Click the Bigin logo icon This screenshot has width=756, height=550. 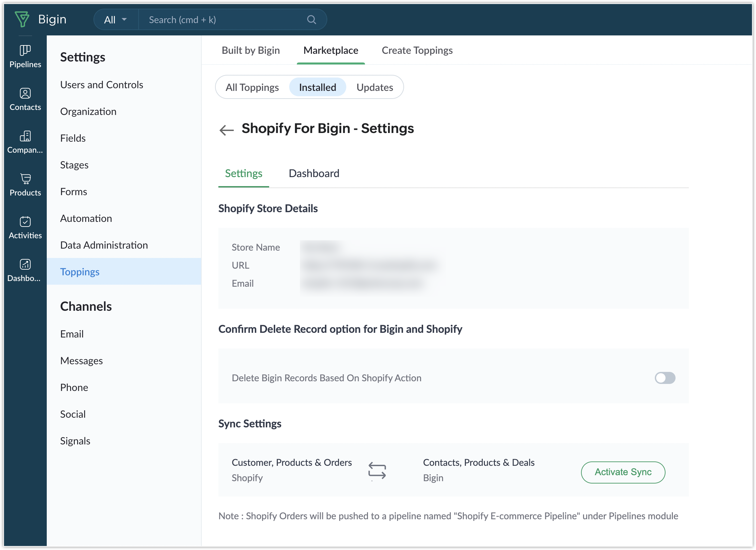[22, 19]
